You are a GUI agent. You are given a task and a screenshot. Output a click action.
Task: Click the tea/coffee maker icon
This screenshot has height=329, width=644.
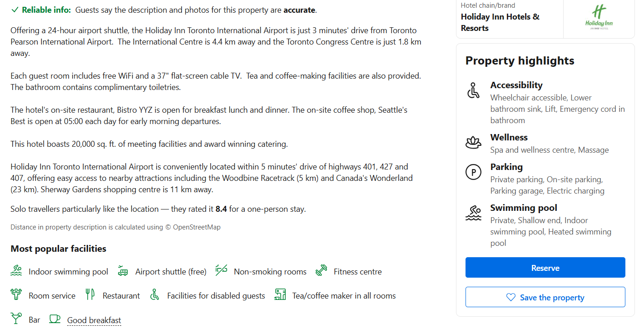coord(280,295)
